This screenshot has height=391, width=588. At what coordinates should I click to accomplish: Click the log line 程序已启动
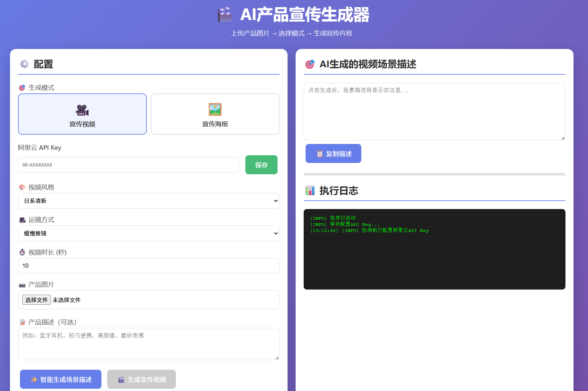click(x=333, y=218)
